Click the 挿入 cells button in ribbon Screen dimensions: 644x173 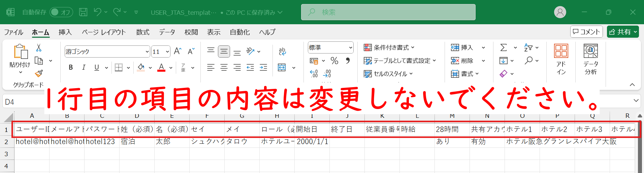(462, 47)
